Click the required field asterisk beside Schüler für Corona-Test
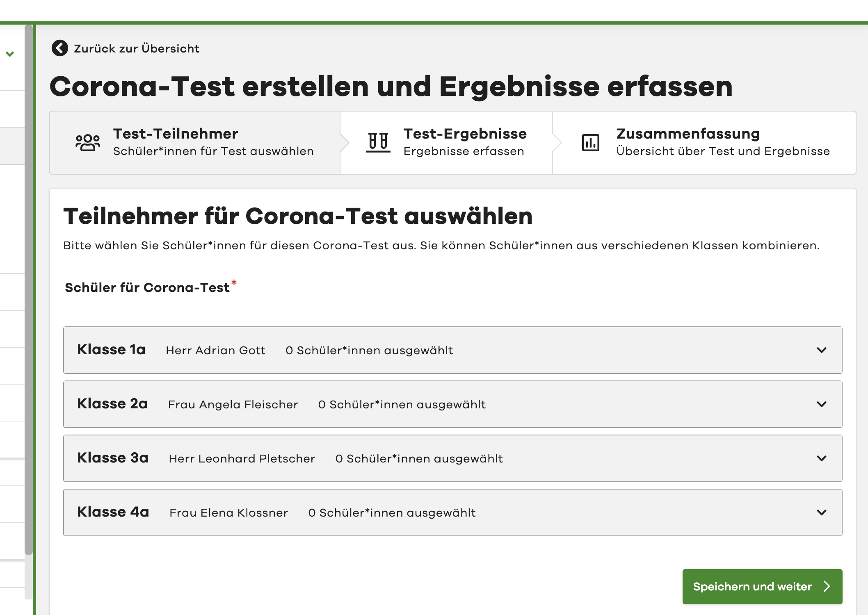 pyautogui.click(x=234, y=282)
